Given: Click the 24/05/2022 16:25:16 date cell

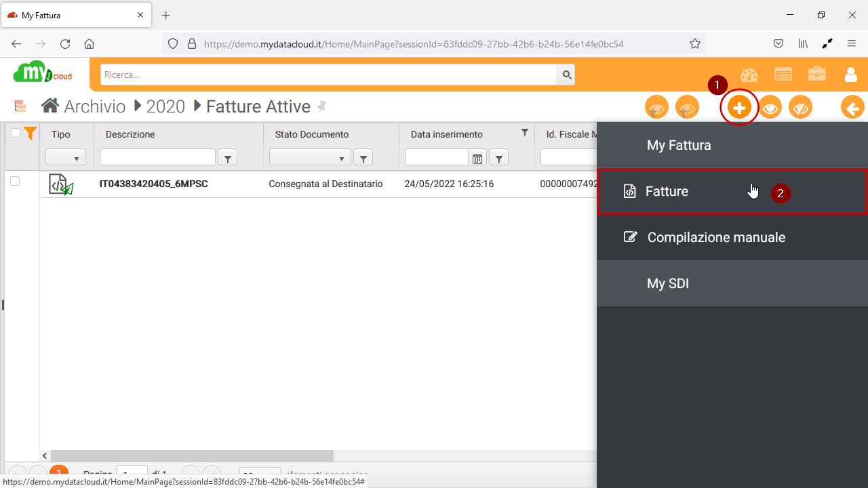Looking at the screenshot, I should 449,184.
